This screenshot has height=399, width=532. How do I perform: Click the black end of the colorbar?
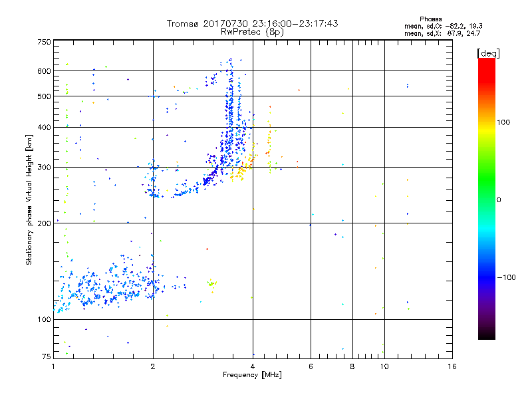pyautogui.click(x=487, y=335)
